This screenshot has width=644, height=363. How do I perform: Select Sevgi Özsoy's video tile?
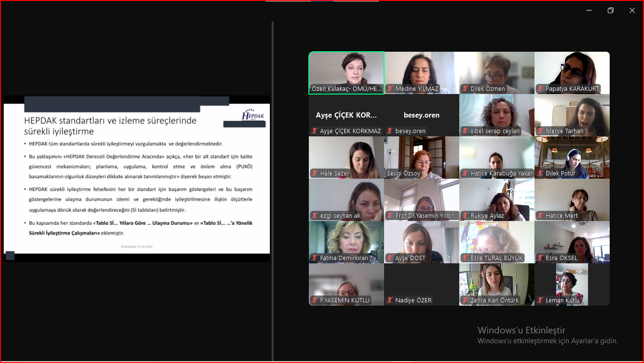[422, 155]
